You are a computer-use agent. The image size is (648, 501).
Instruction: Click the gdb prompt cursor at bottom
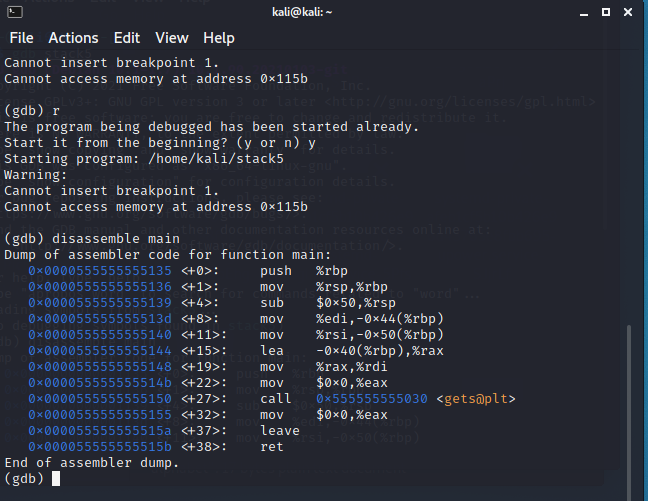pos(56,479)
